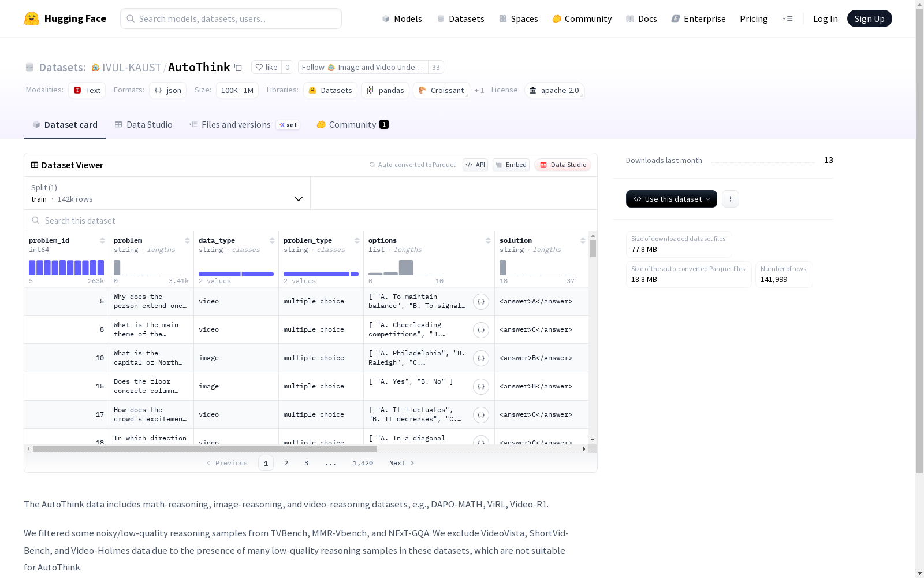Image resolution: width=924 pixels, height=578 pixels.
Task: Click the data_type class distribution bar
Action: tap(236, 274)
